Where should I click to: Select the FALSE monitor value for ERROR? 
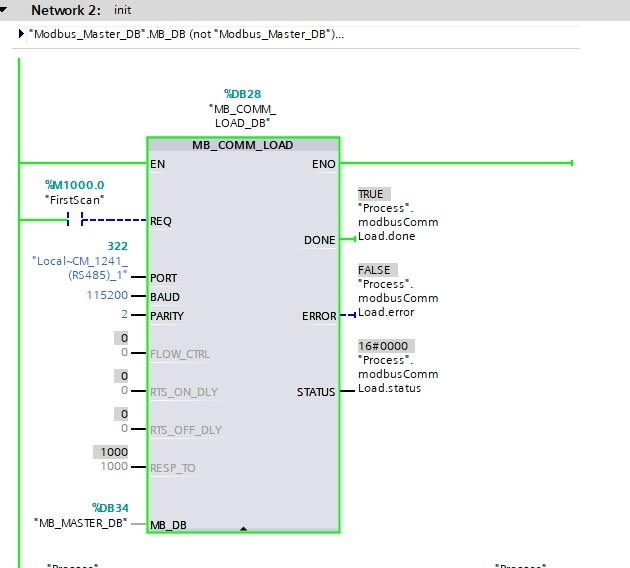378,270
